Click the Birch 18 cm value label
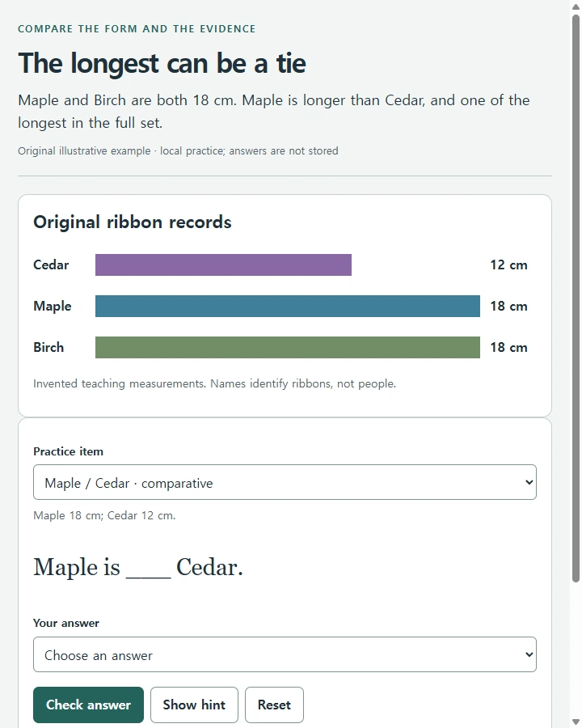The height and width of the screenshot is (728, 582). coord(508,347)
